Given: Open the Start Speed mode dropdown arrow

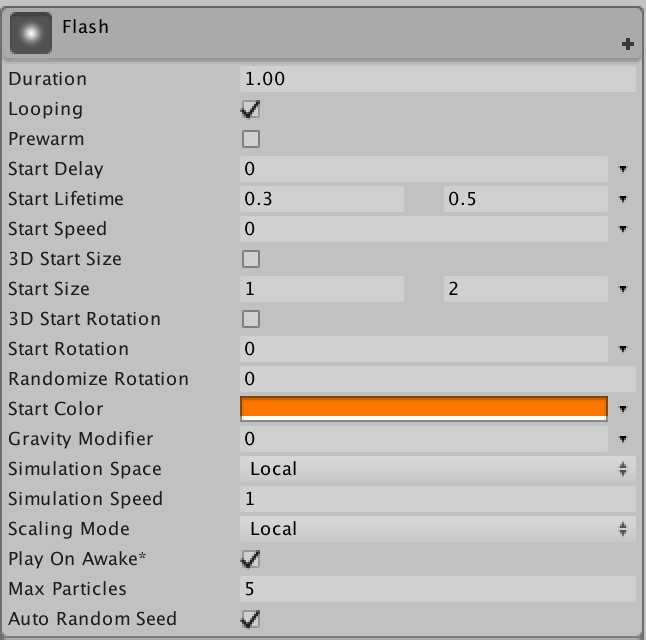Looking at the screenshot, I should click(623, 229).
